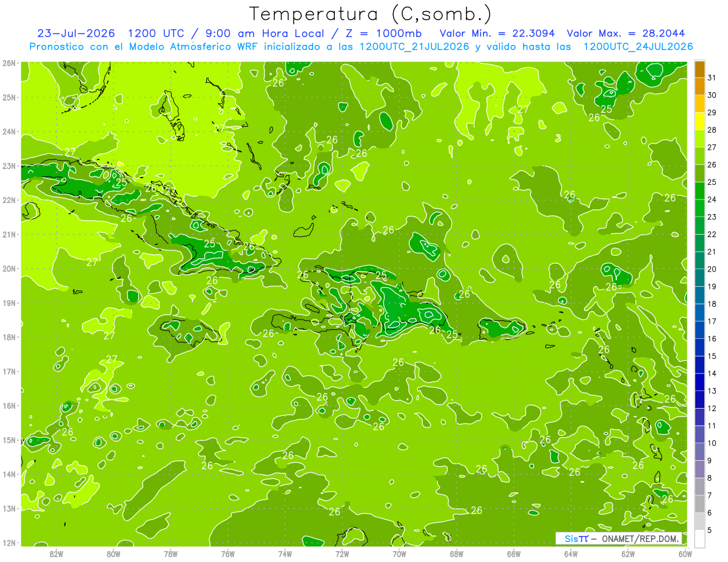This screenshot has width=728, height=562.
Task: Click the '78W' longitude axis label
Action: [x=170, y=553]
